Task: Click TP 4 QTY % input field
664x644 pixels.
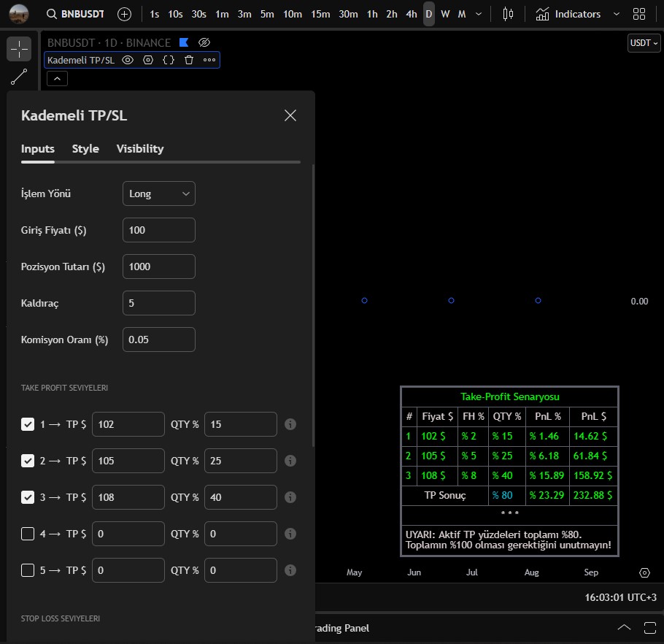Action: click(x=241, y=534)
